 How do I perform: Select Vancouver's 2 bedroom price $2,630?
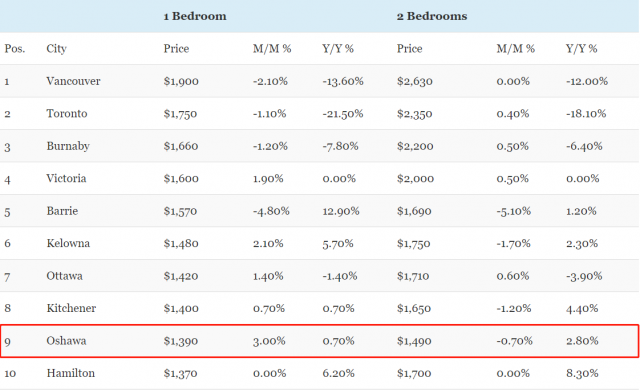[414, 81]
